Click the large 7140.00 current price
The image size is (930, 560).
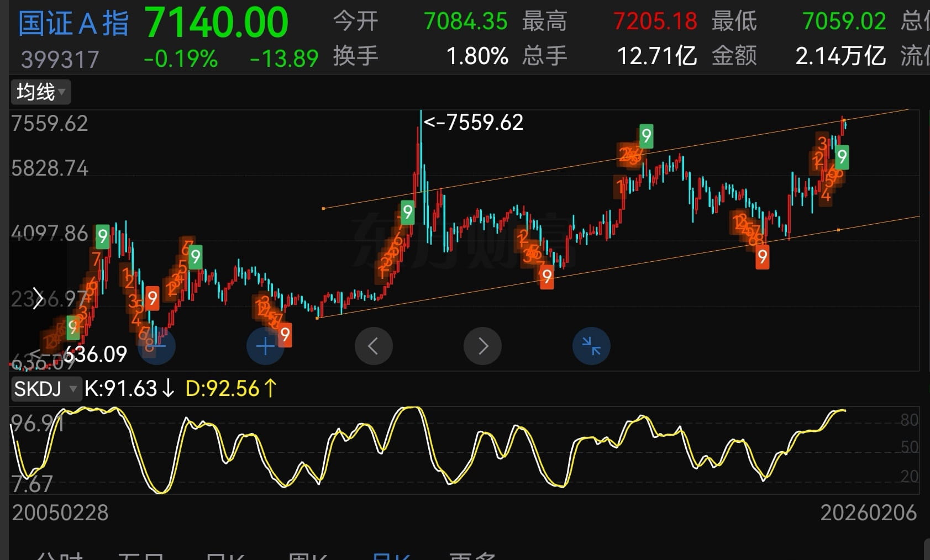(216, 23)
